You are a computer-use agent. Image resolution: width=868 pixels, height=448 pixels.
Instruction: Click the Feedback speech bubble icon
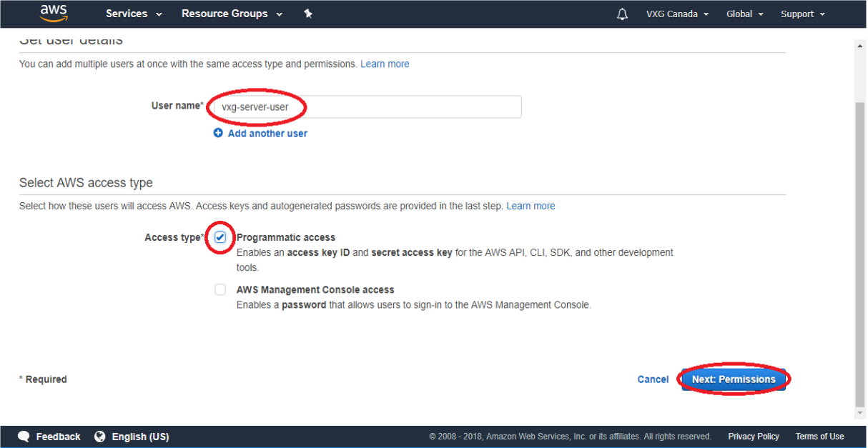tap(24, 437)
